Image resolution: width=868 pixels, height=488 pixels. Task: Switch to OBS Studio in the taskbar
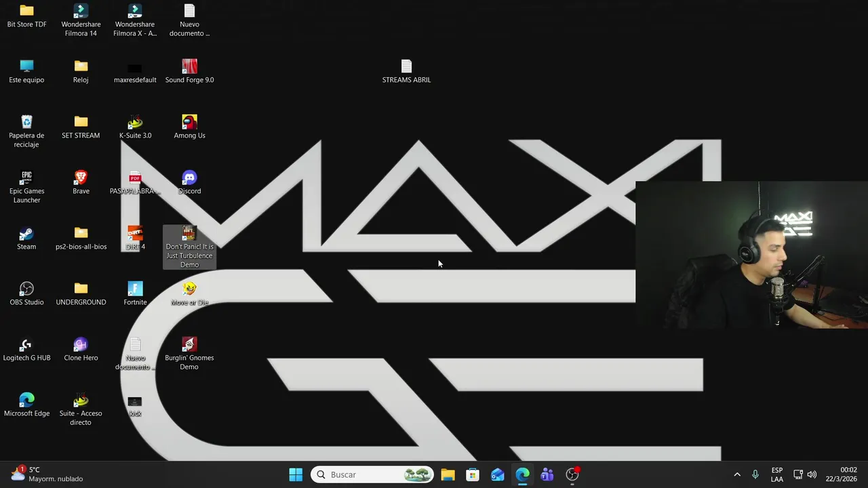[x=572, y=474]
